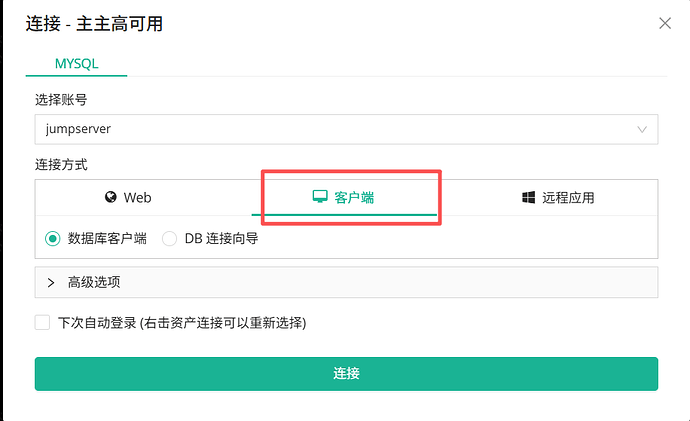Open the account dropdown arrow
This screenshot has width=690, height=421.
pyautogui.click(x=642, y=129)
